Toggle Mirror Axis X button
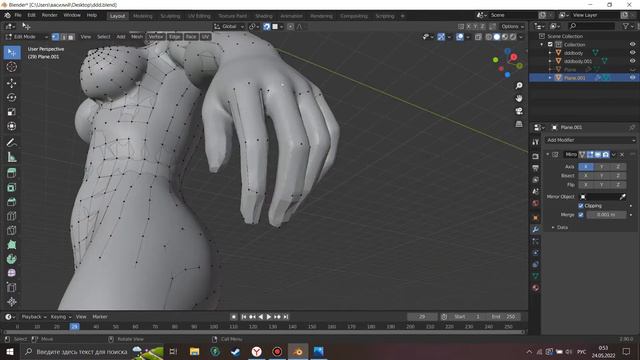This screenshot has height=360, width=640. (x=586, y=167)
